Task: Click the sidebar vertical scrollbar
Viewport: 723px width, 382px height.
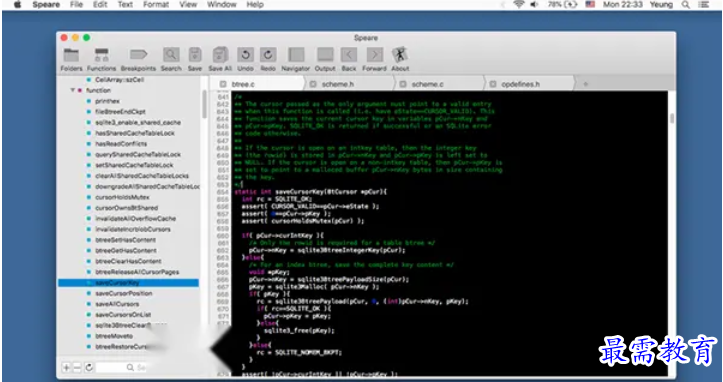Action: click(x=204, y=105)
